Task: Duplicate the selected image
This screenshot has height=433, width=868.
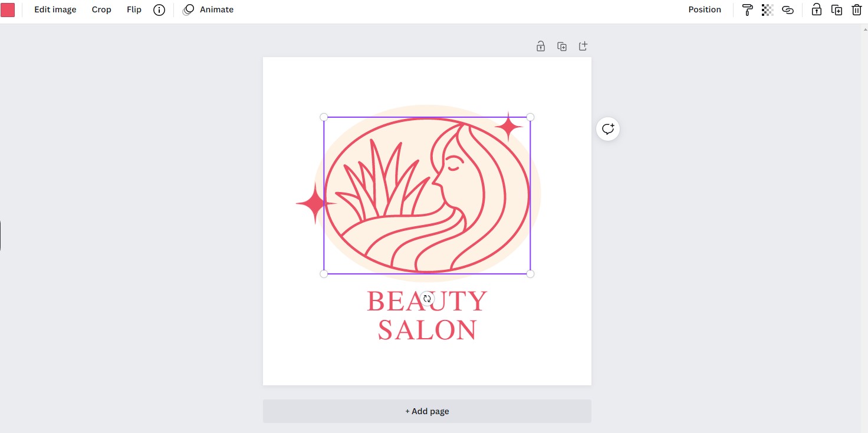Action: [x=837, y=9]
